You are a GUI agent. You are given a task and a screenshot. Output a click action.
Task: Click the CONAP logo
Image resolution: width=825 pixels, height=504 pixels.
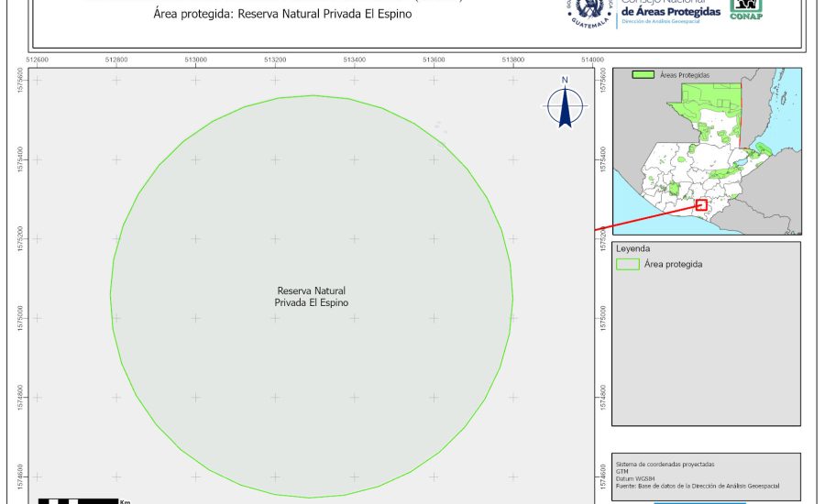point(746,8)
